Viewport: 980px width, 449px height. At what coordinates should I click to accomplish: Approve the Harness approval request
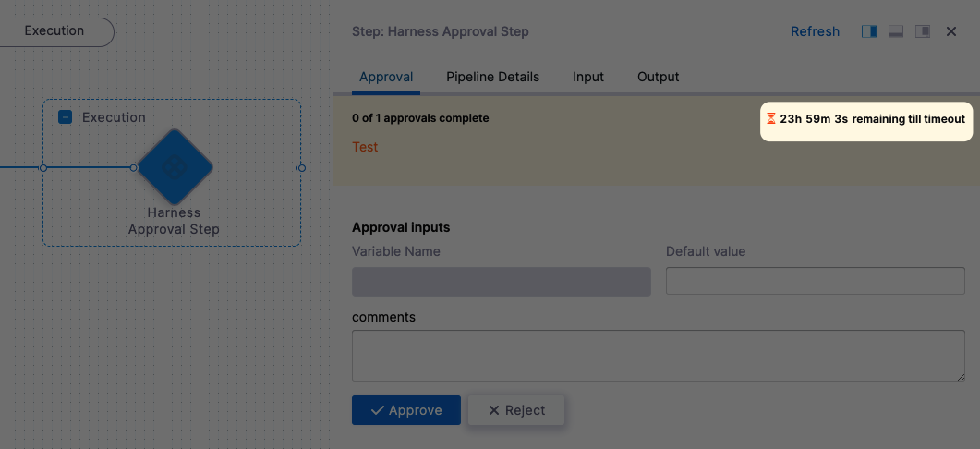[406, 410]
